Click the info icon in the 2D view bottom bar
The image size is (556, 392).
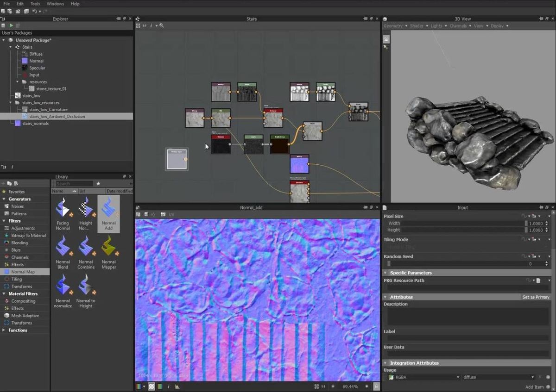click(x=168, y=386)
